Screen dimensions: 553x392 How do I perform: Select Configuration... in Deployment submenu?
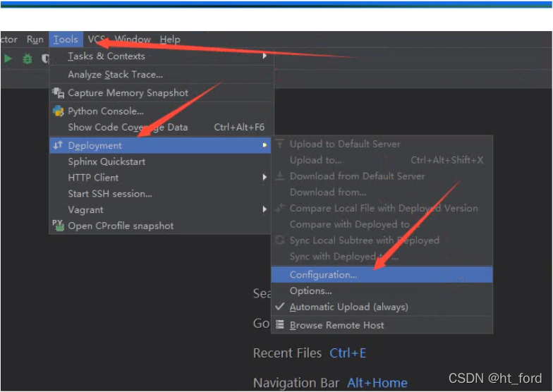(x=382, y=275)
